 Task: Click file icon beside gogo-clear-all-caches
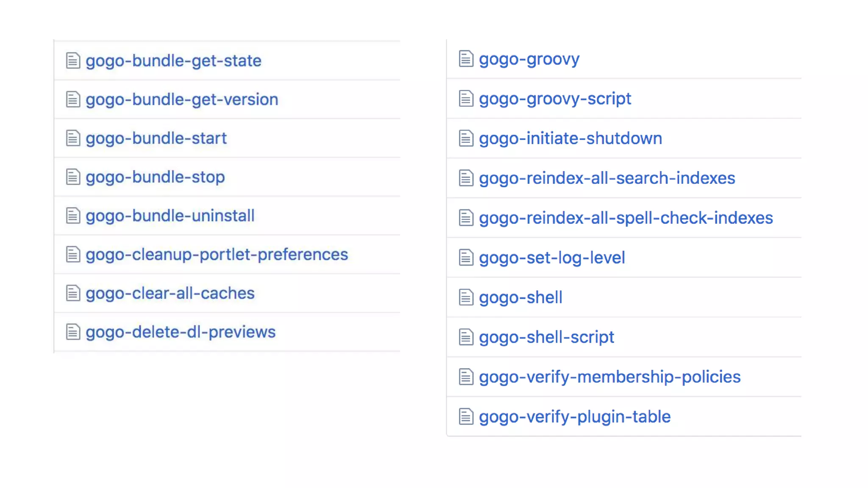tap(73, 293)
